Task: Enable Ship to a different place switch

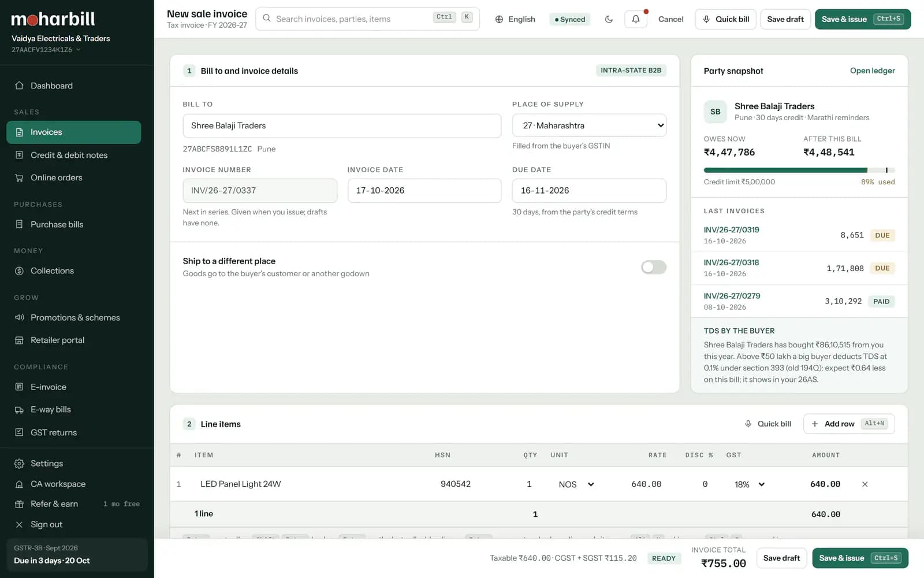Action: click(x=654, y=267)
